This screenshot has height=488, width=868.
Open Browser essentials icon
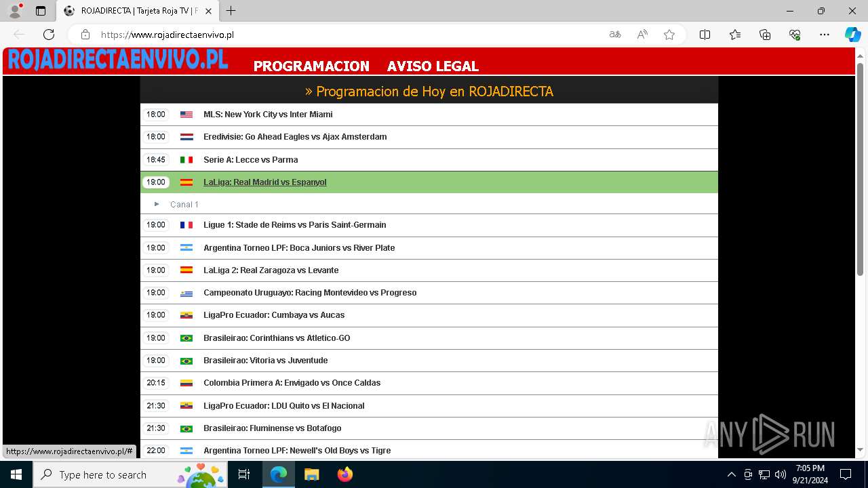pos(795,35)
